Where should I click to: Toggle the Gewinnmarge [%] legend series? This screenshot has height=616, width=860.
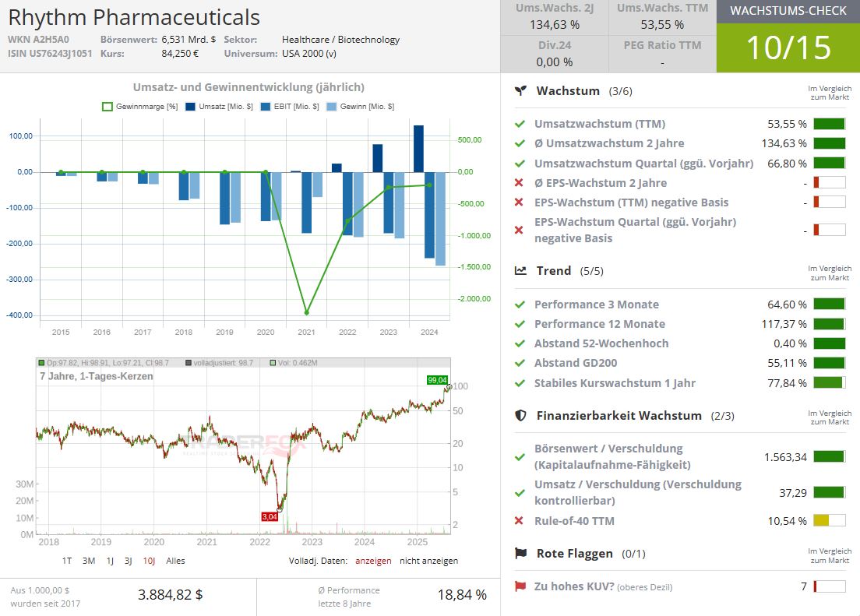[x=140, y=107]
